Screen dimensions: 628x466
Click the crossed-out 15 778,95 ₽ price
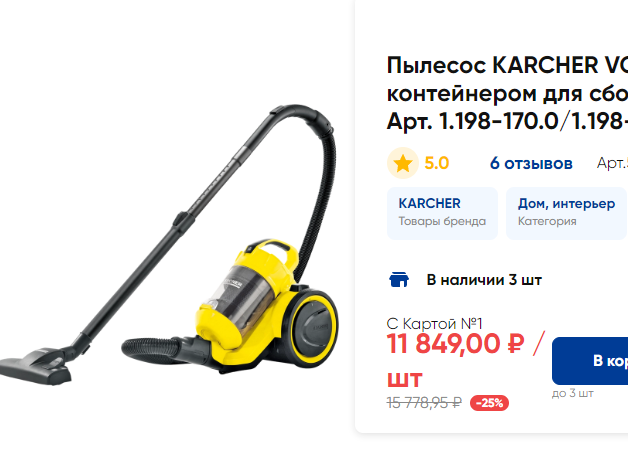tap(424, 403)
